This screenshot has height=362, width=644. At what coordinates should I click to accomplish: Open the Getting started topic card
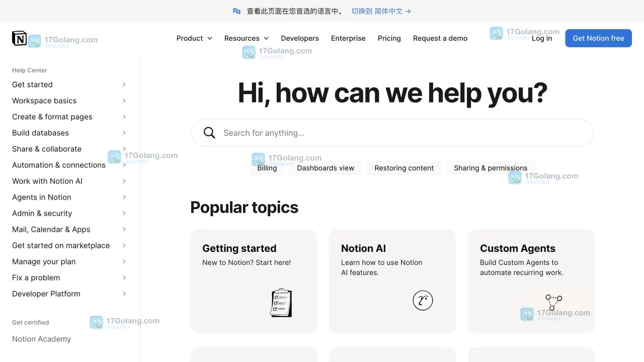pos(254,281)
